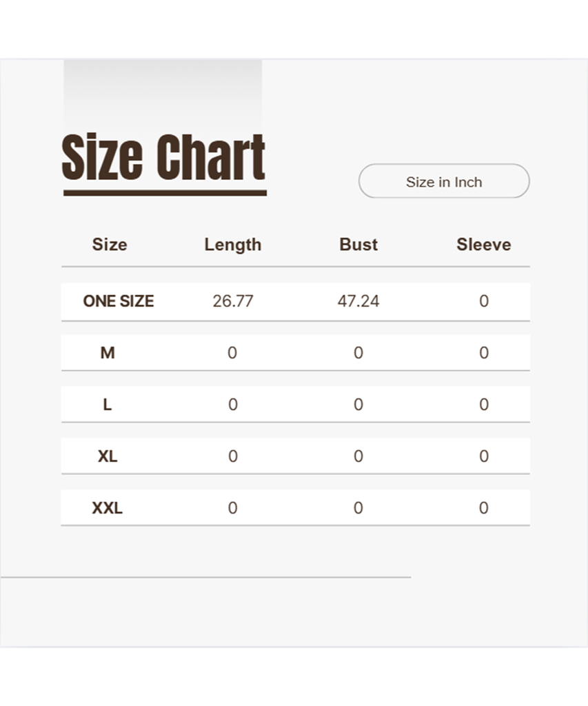Click the 47.24 bust value
This screenshot has height=706, width=588.
(358, 301)
